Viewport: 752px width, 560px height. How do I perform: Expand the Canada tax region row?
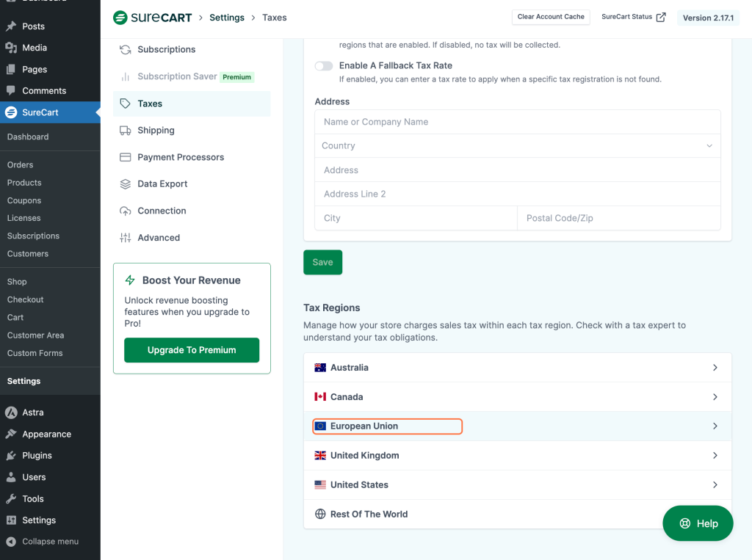(517, 397)
